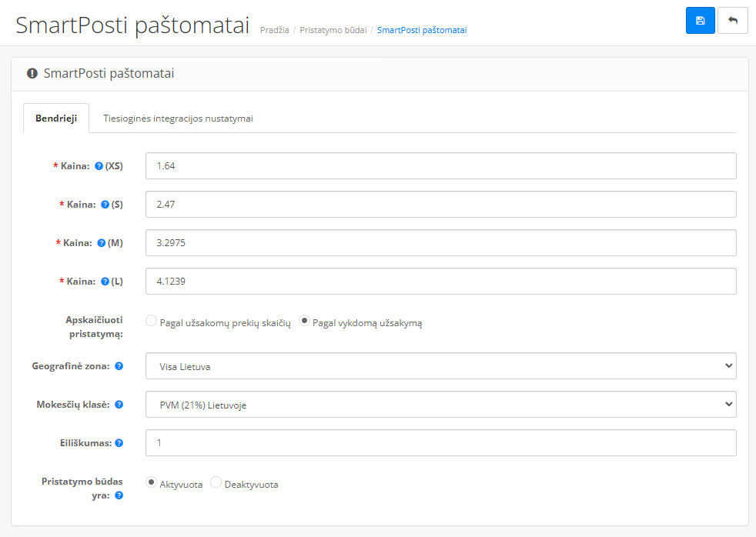Viewport: 756px width, 537px height.
Task: Click help icon beside Mokesčių klasė
Action: 119,405
